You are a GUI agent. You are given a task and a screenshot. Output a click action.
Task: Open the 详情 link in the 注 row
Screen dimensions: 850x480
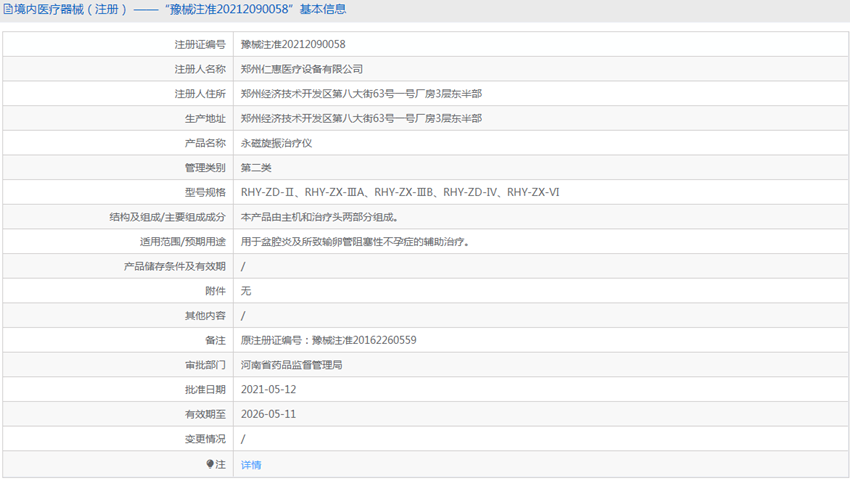pyautogui.click(x=251, y=465)
